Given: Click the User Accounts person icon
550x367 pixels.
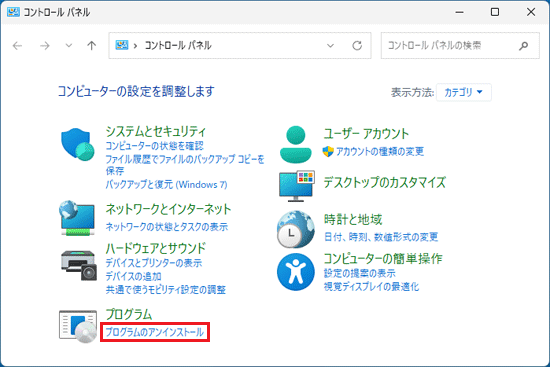Looking at the screenshot, I should tap(296, 145).
